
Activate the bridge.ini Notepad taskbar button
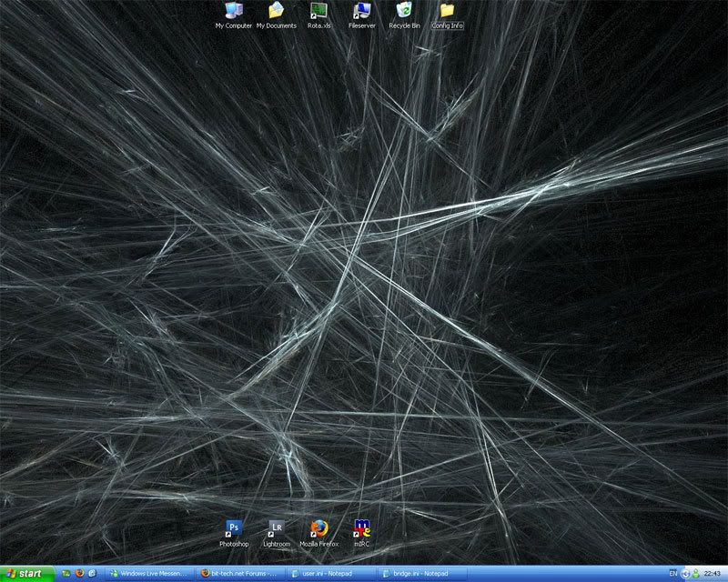(x=423, y=574)
